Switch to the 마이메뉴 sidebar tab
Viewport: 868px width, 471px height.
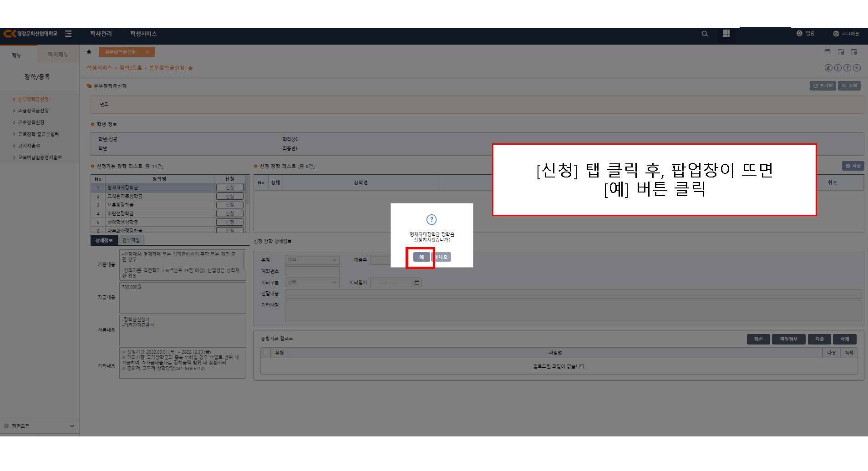coord(58,55)
